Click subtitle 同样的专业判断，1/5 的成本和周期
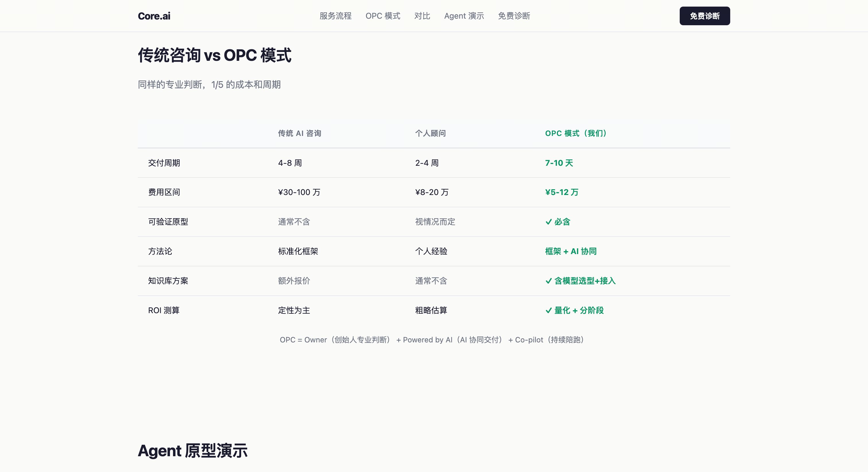This screenshot has width=868, height=472. [x=209, y=85]
